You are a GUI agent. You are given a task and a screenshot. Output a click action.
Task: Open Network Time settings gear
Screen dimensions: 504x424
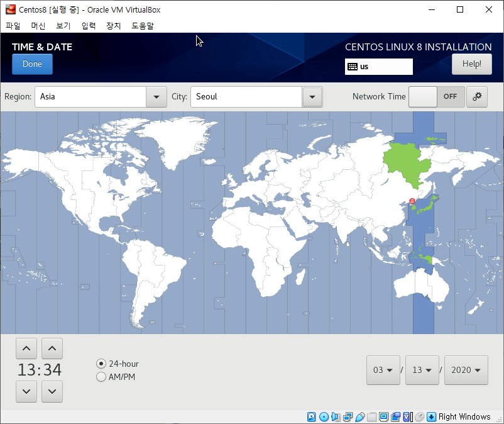point(477,96)
